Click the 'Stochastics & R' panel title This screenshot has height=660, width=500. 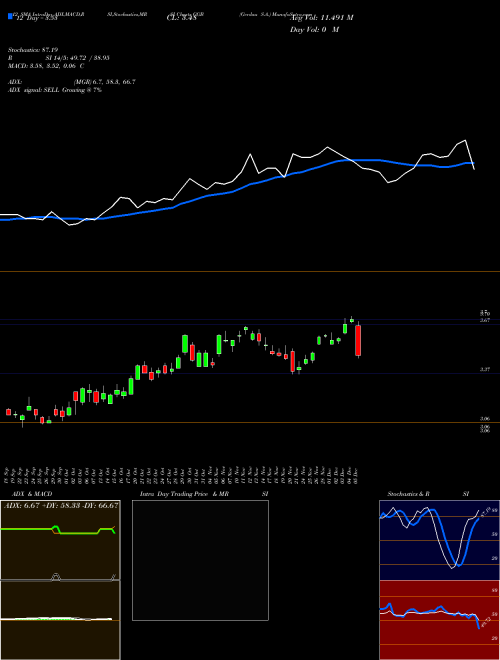tap(408, 494)
